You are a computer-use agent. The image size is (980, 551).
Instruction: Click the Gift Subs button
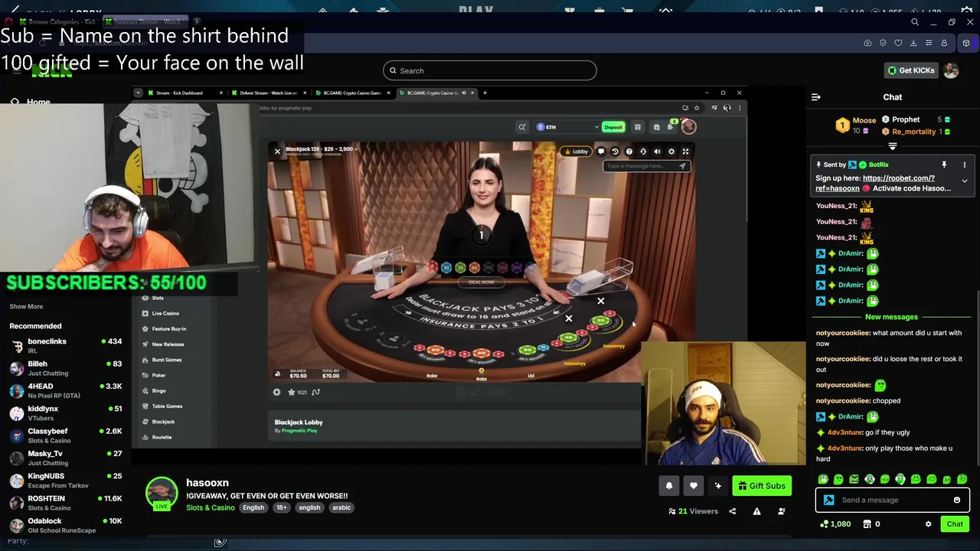click(762, 486)
